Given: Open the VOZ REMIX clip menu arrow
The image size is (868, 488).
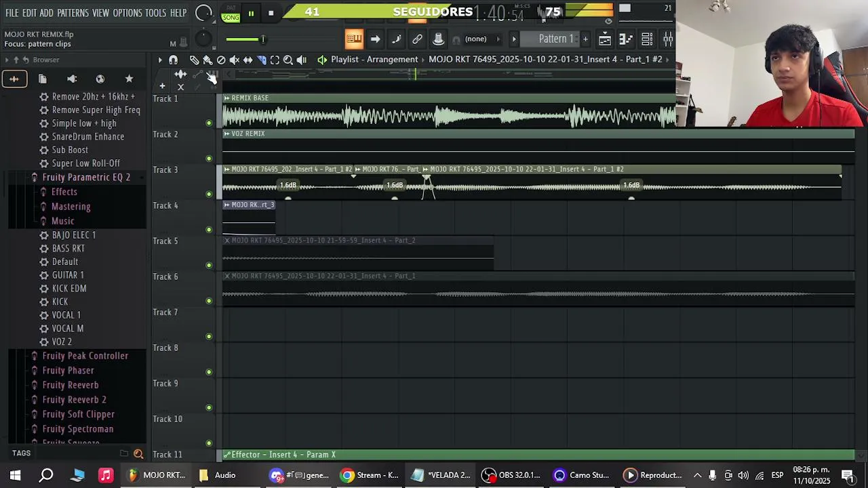Looking at the screenshot, I should pos(226,134).
